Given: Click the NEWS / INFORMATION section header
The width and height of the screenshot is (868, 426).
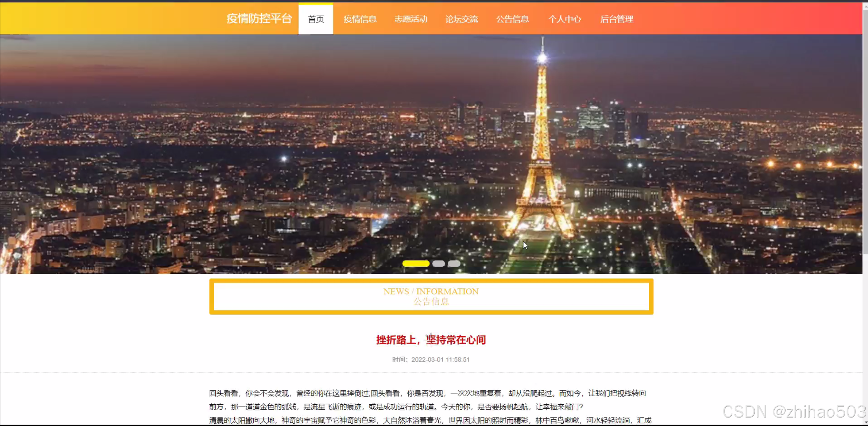Looking at the screenshot, I should coord(431,291).
